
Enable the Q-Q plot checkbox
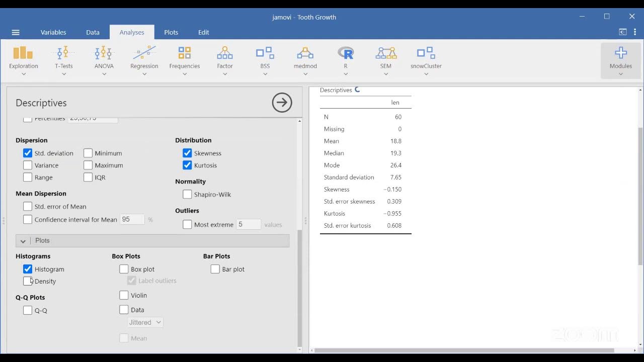tap(28, 311)
